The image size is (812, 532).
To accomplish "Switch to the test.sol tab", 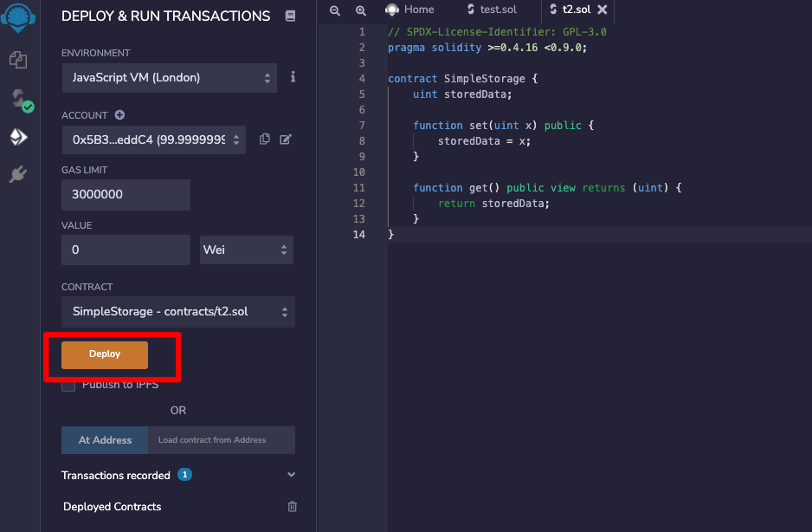I will coord(492,10).
